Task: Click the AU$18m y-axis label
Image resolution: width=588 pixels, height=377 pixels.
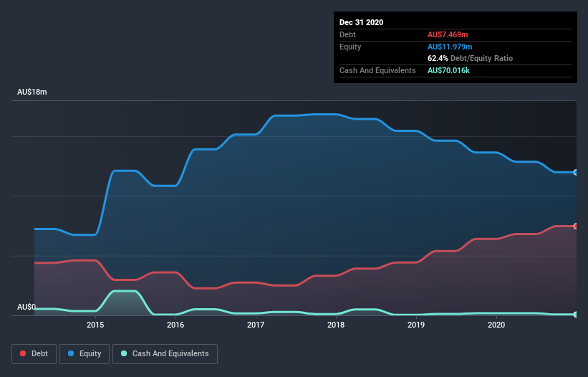Action: [x=32, y=92]
